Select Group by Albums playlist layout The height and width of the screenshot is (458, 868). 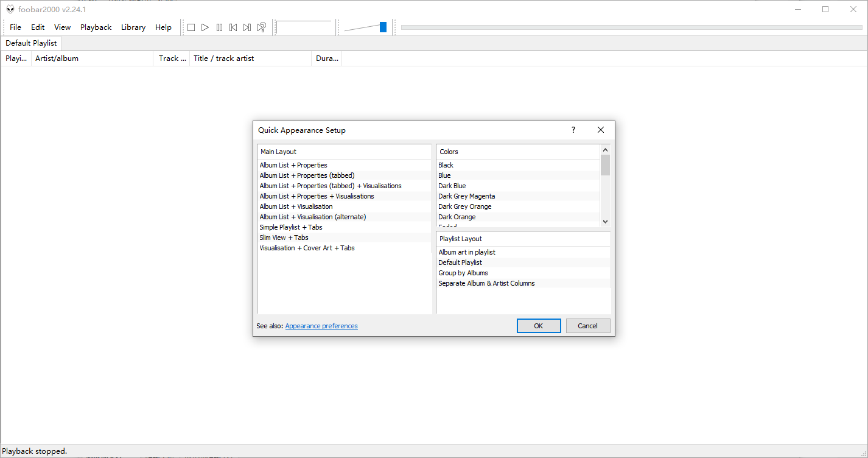(x=463, y=273)
